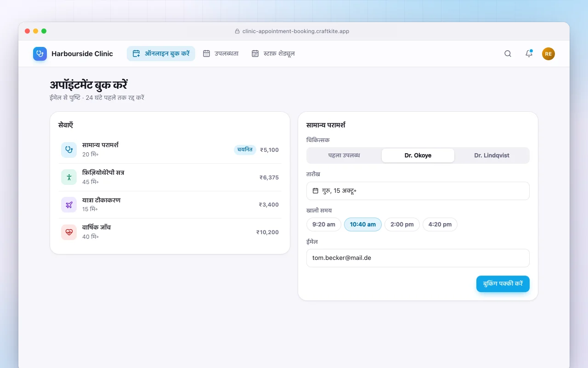Click the ₹5,100 price
Image resolution: width=588 pixels, height=368 pixels.
click(x=269, y=150)
